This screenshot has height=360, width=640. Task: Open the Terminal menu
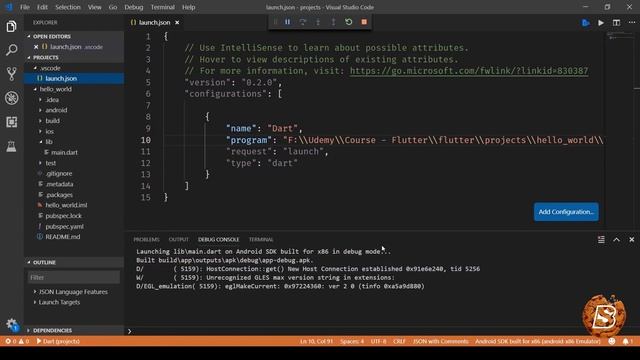(162, 7)
